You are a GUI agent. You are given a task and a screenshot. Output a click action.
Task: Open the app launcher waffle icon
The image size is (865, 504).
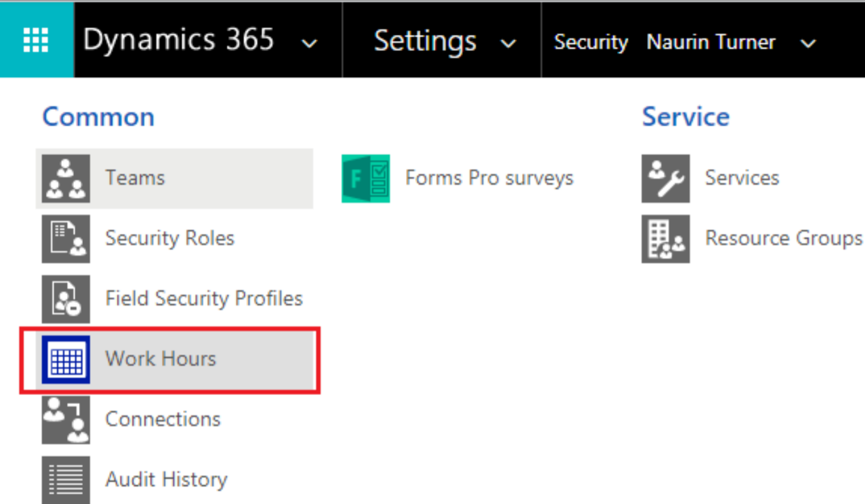[x=36, y=40]
